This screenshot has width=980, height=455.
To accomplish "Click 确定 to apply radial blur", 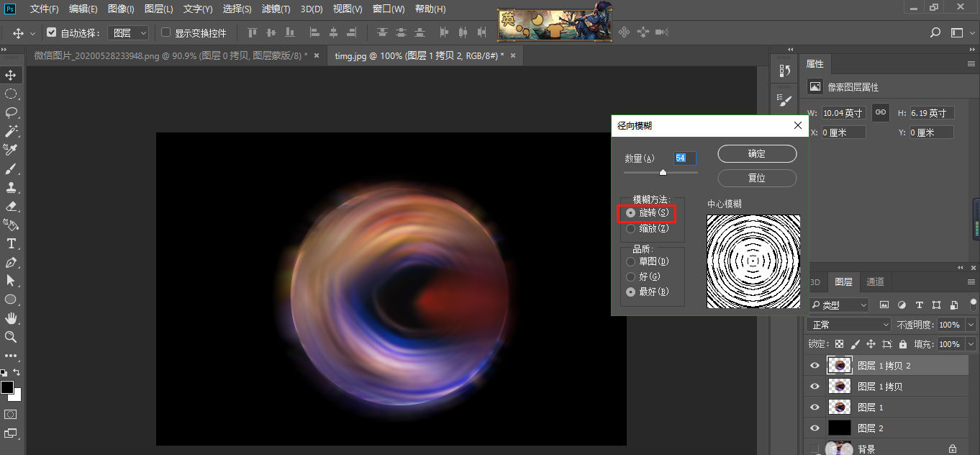I will [757, 153].
